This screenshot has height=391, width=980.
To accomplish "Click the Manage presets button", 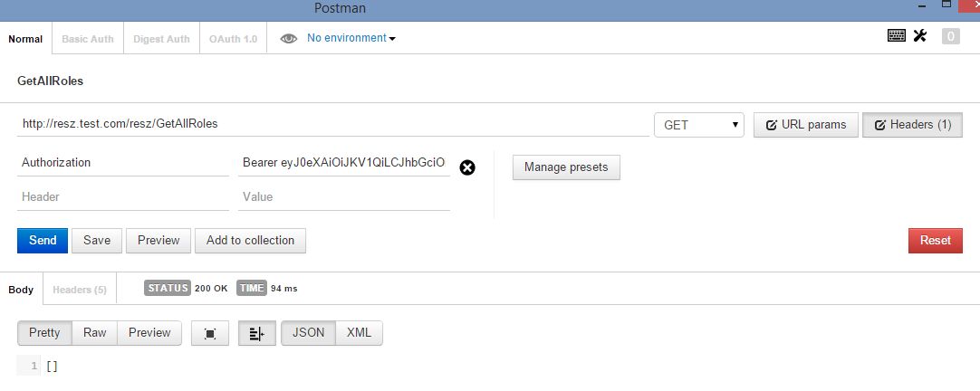I will coord(566,167).
